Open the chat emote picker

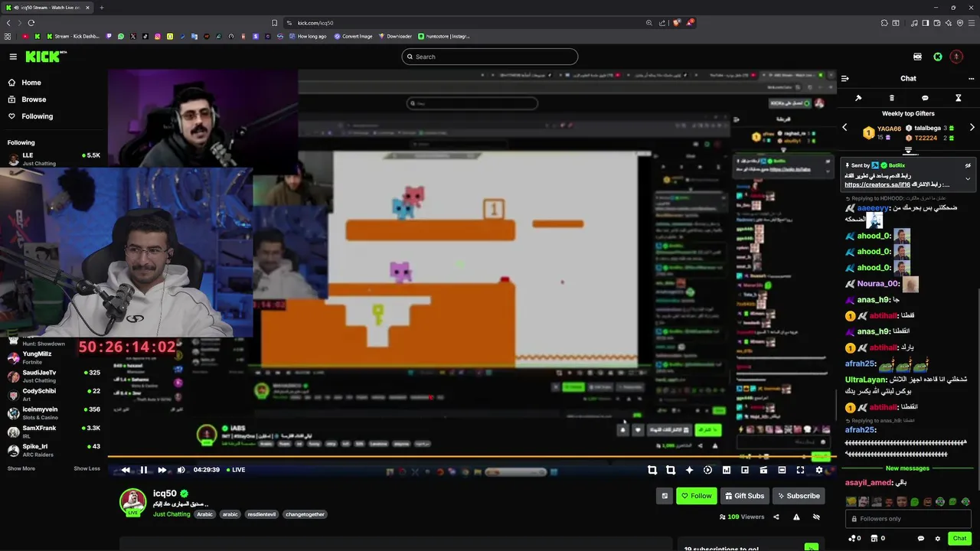coord(920,539)
